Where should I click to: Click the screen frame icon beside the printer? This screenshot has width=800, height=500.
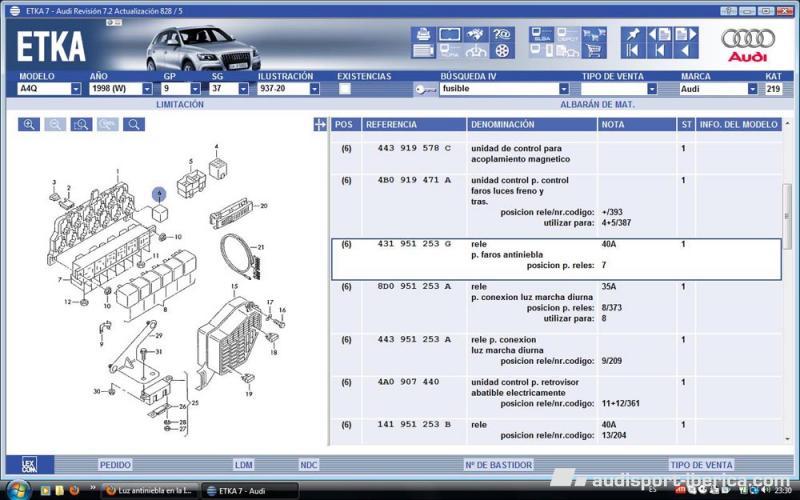point(450,34)
